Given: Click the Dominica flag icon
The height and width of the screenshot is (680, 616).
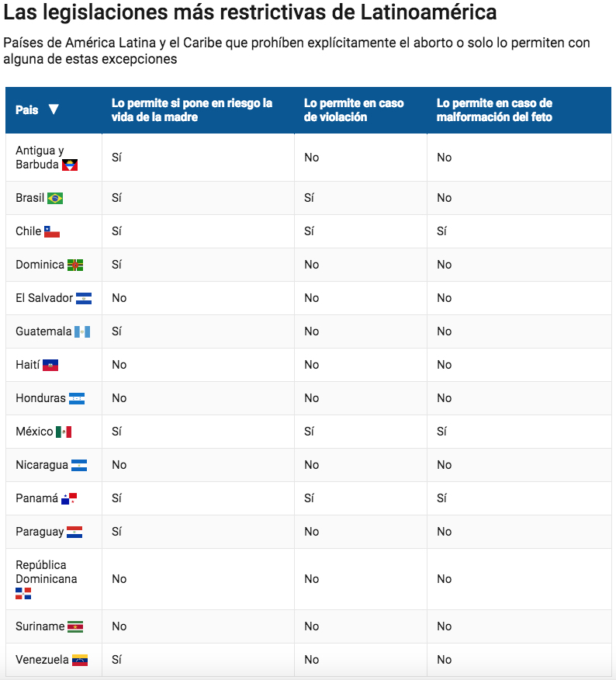Looking at the screenshot, I should point(75,265).
